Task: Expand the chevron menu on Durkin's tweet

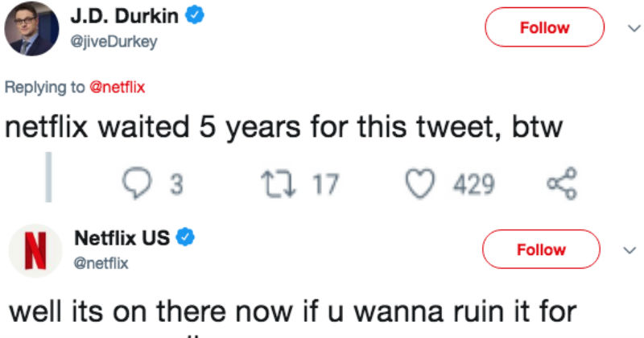Action: click(x=630, y=28)
